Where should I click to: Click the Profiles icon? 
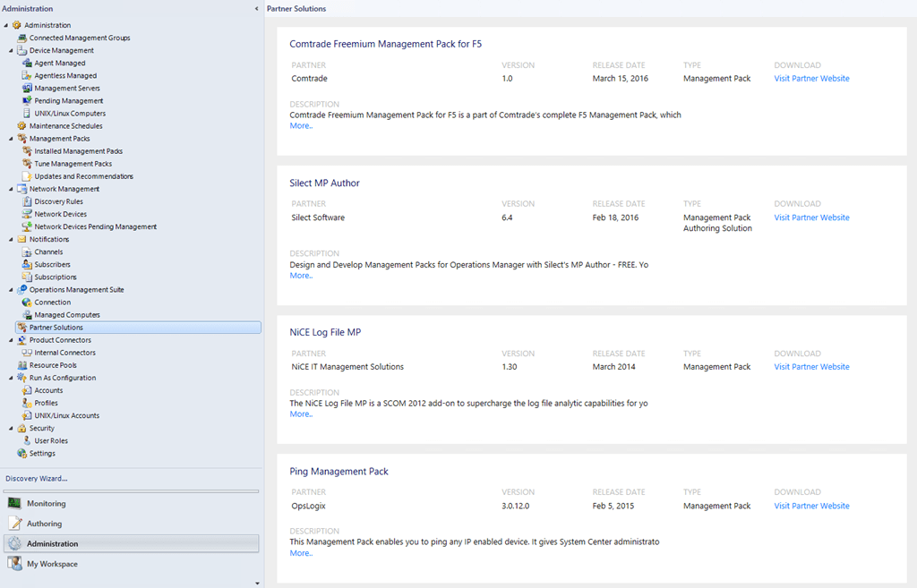pos(27,403)
